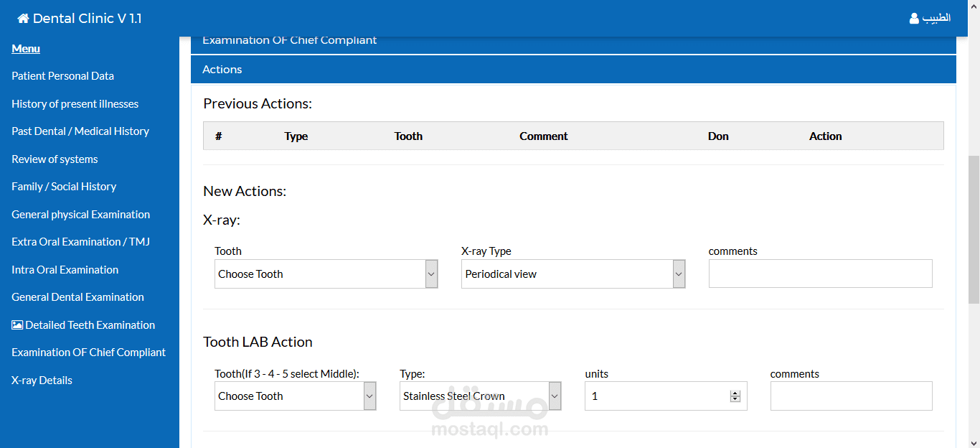The height and width of the screenshot is (448, 980).
Task: Open the X-ray Details link
Action: (x=42, y=381)
